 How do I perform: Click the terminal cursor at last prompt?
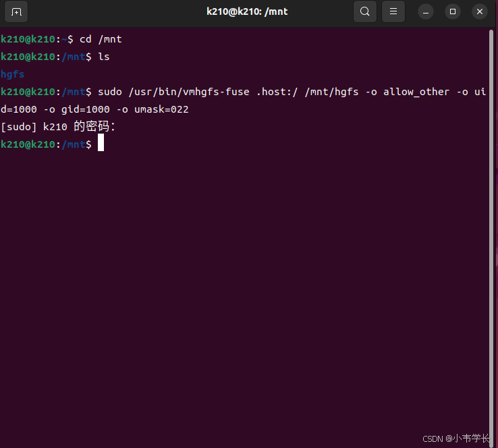click(x=101, y=142)
